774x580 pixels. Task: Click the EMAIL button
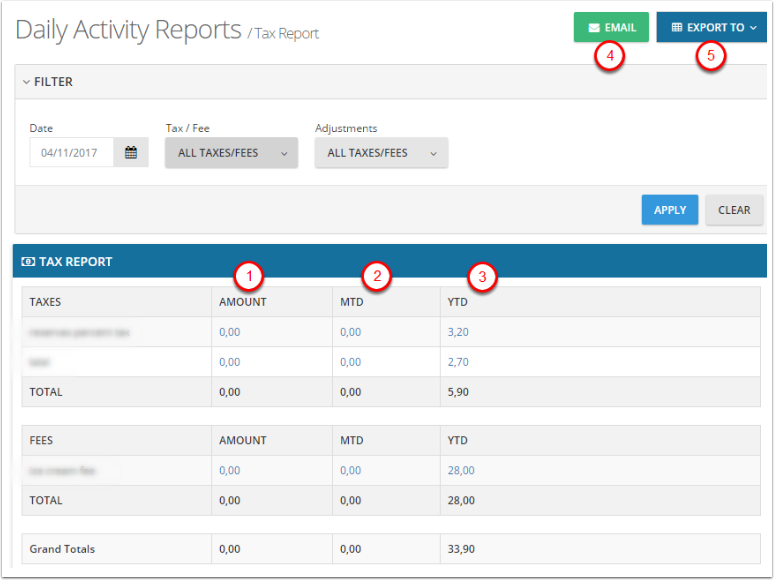click(x=611, y=27)
